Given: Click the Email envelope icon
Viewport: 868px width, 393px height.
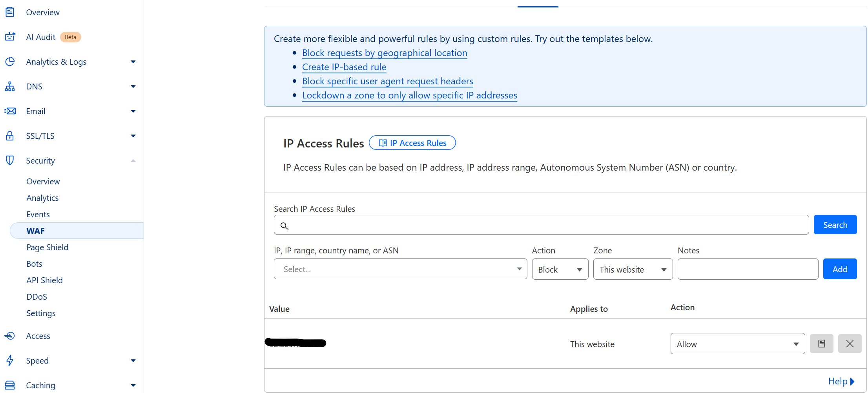Looking at the screenshot, I should click(x=10, y=111).
